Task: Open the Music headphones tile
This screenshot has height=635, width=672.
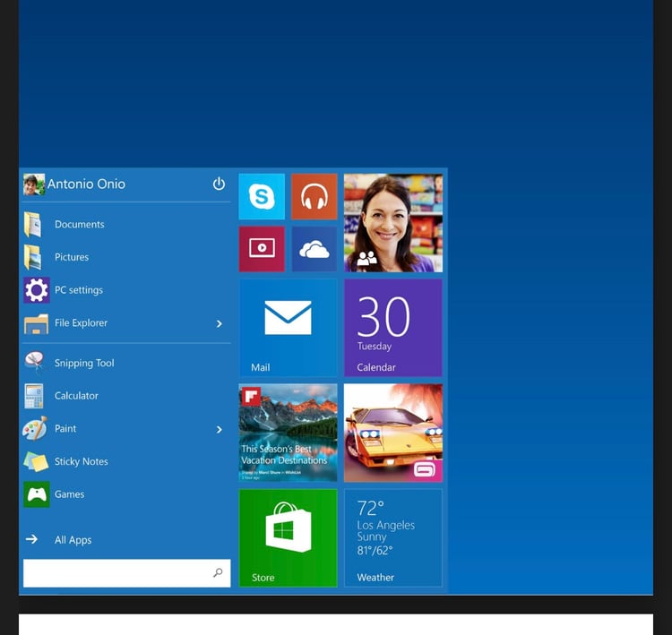Action: 314,196
